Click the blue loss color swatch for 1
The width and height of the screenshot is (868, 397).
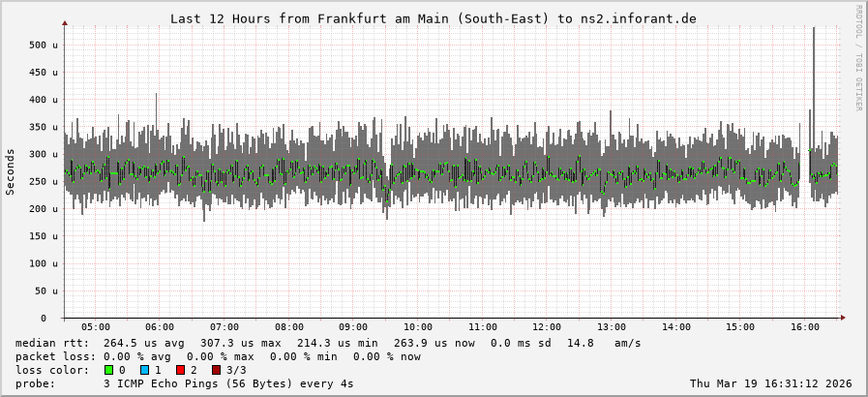pyautogui.click(x=145, y=370)
